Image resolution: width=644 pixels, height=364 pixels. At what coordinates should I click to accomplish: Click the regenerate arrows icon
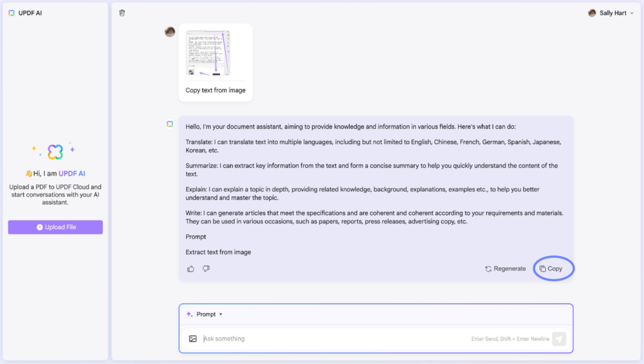tap(489, 268)
